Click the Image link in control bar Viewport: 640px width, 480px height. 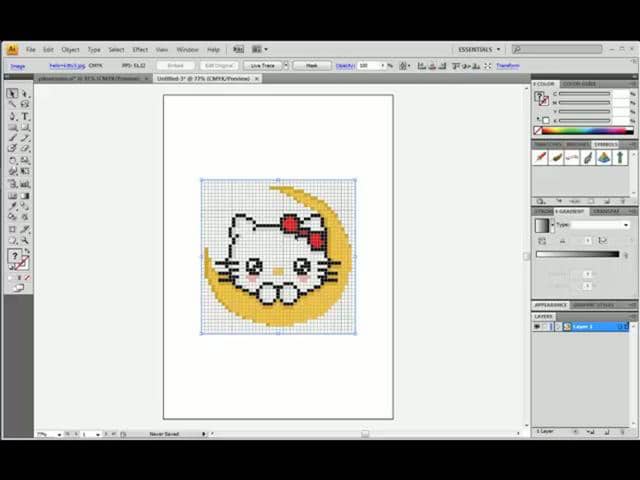(x=18, y=66)
